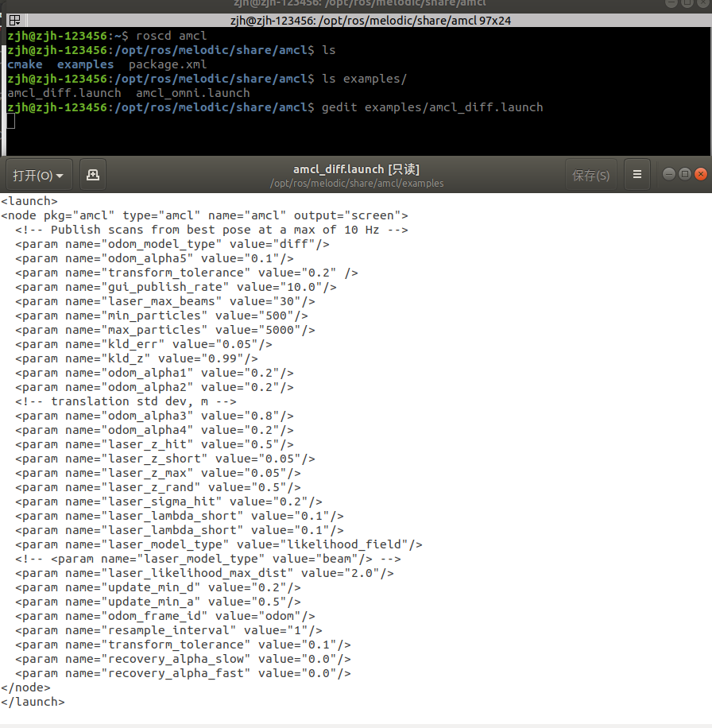Click the likelihood_field laser_model_type line
The image size is (712, 728).
pyautogui.click(x=219, y=544)
